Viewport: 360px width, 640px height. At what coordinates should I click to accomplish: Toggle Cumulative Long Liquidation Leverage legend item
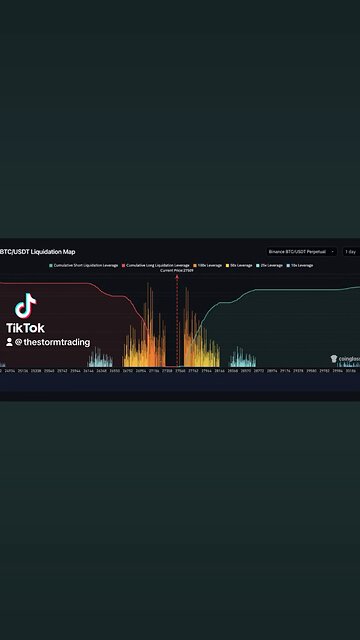click(x=156, y=265)
